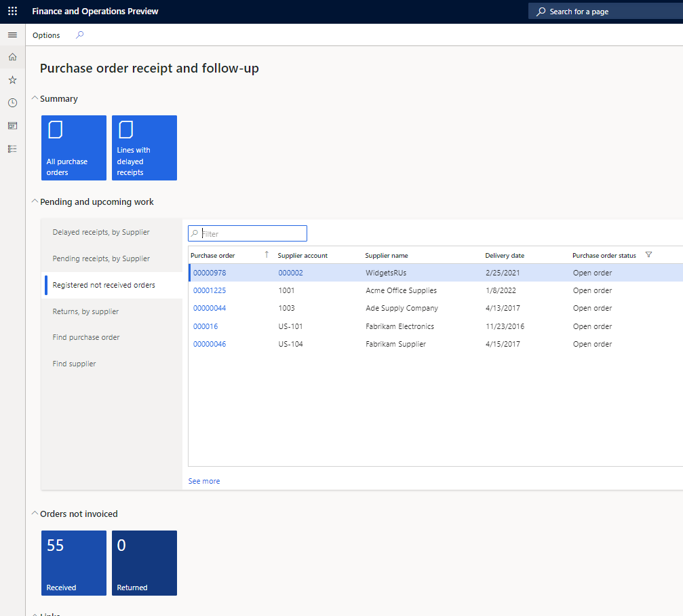Click the search icon beside Options
Image resolution: width=683 pixels, height=616 pixels.
tap(80, 35)
